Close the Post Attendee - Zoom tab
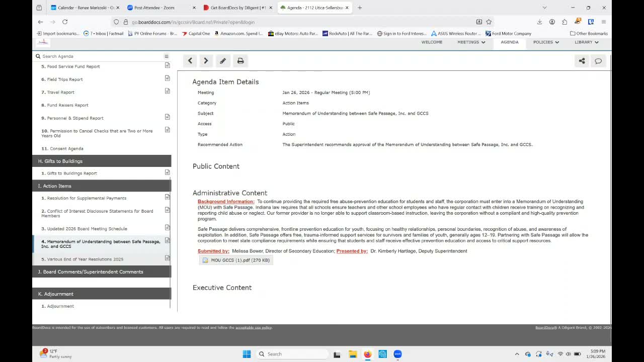Viewport: 644px width, 362px height. pos(194,8)
